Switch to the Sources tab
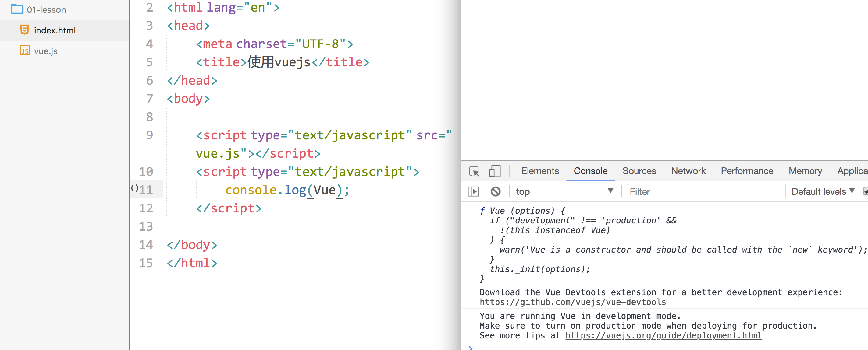Image resolution: width=868 pixels, height=350 pixels. (639, 171)
